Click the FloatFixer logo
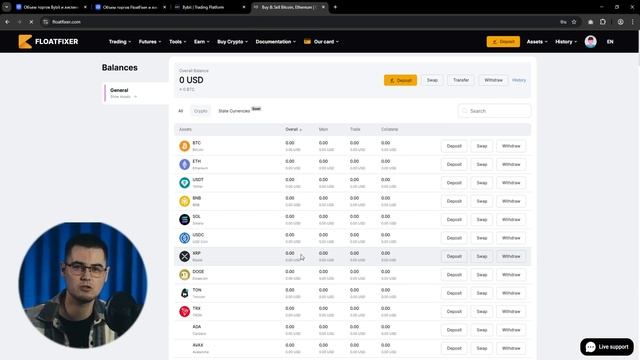Viewport: 640px width, 360px height. point(48,42)
